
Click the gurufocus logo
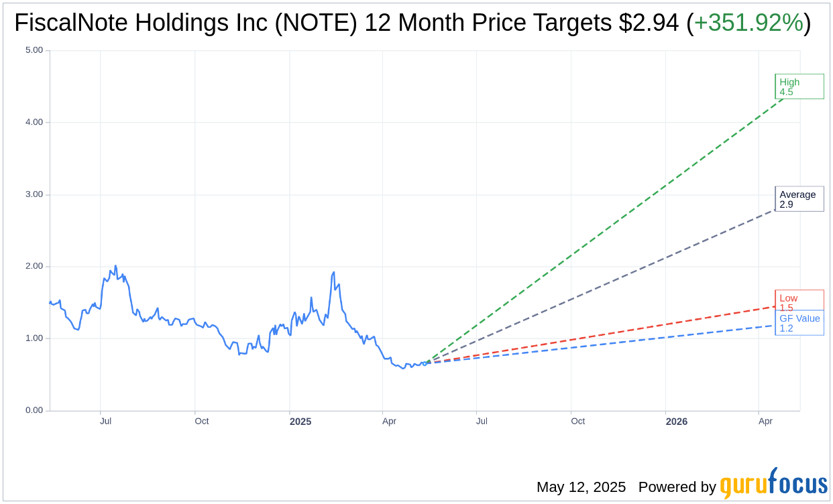pyautogui.click(x=773, y=485)
